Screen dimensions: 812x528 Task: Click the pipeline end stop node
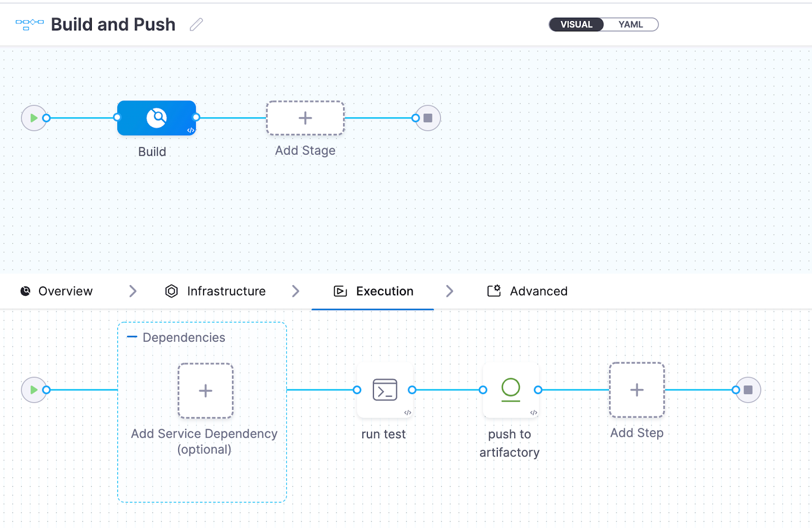[428, 118]
